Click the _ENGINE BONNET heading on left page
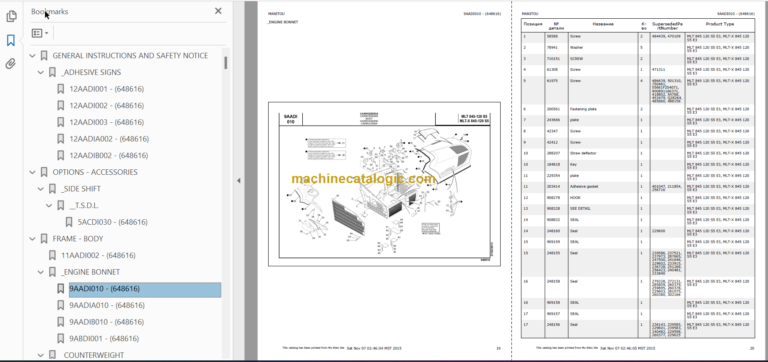768x362 pixels. pyautogui.click(x=282, y=22)
